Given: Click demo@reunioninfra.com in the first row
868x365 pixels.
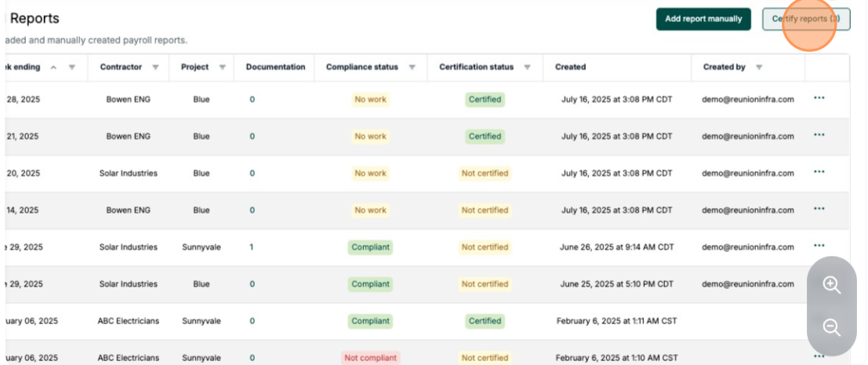Looking at the screenshot, I should coord(747,100).
